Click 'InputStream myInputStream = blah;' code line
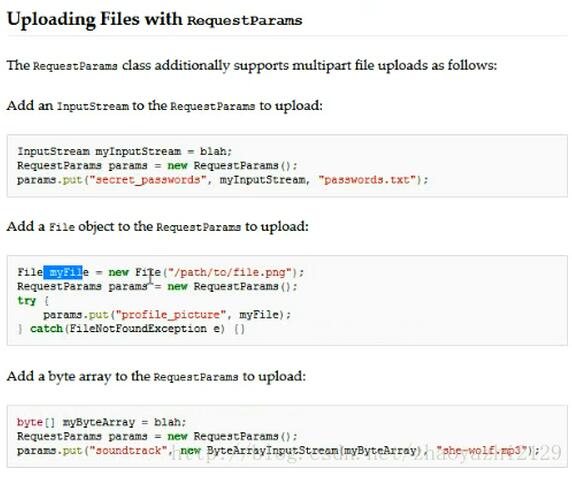Image resolution: width=572 pixels, height=477 pixels. [124, 151]
